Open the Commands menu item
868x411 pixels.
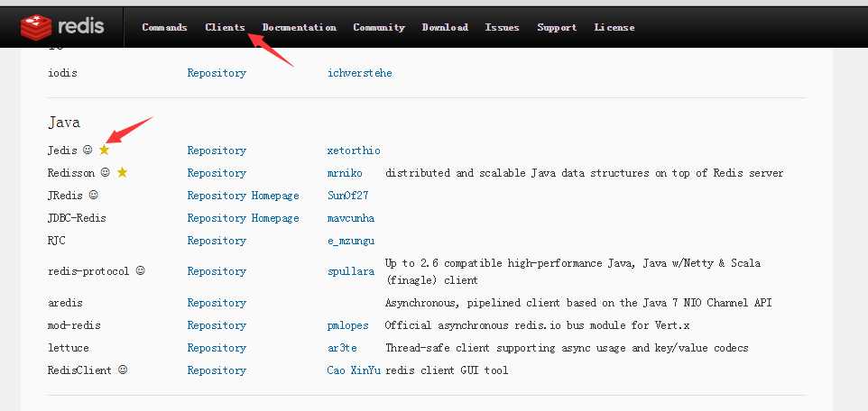coord(164,27)
